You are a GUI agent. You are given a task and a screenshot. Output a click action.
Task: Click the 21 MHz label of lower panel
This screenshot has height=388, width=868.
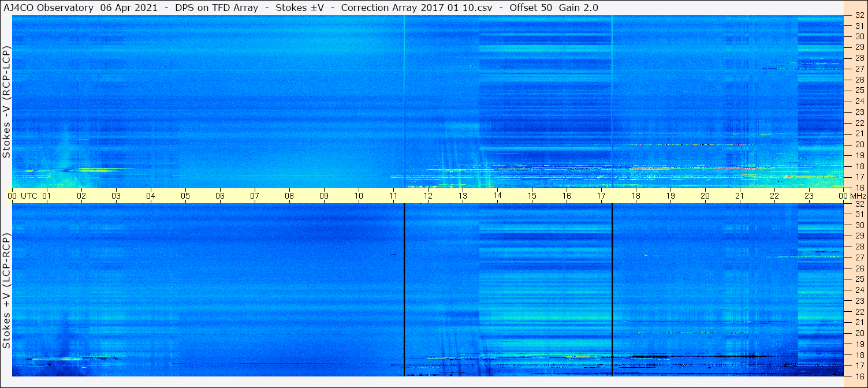tap(859, 322)
